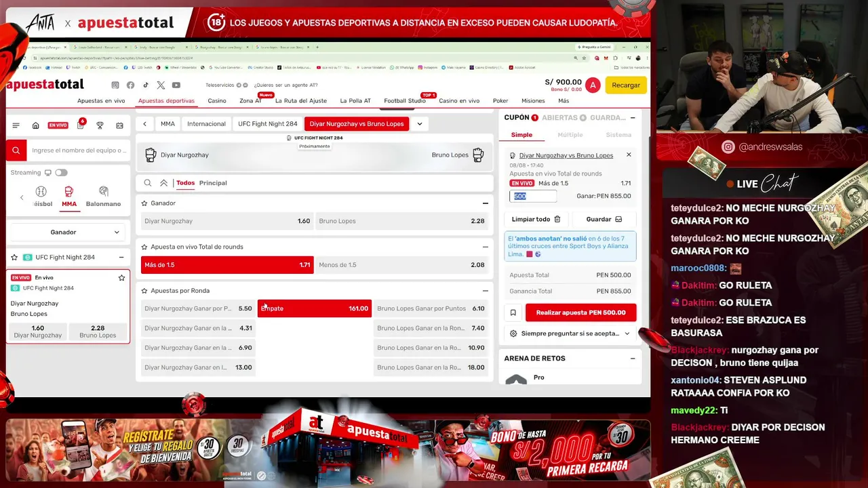The image size is (868, 488).
Task: Collapse the Arena de Retos panel
Action: (x=633, y=359)
